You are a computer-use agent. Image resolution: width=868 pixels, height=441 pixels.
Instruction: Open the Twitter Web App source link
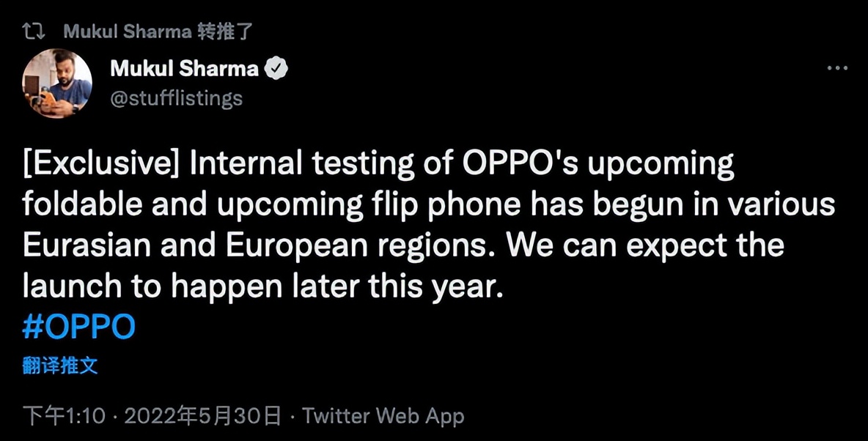(x=383, y=416)
